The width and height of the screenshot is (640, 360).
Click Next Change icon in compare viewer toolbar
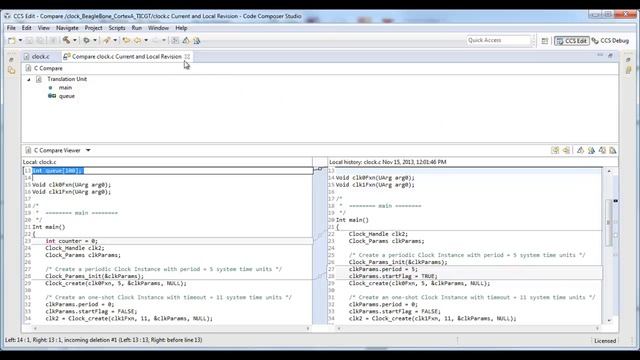(602, 151)
